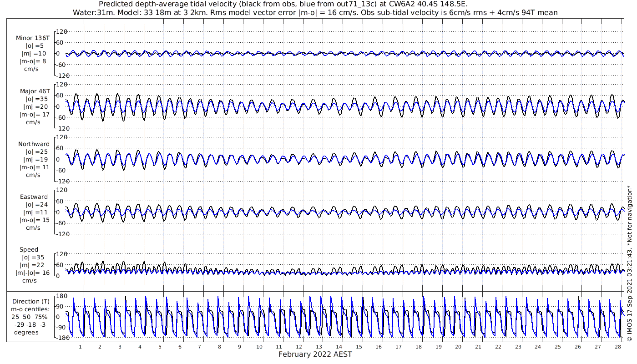The width and height of the screenshot is (637, 364).
Task: Click the 'm-o centiles:' text
Action: [x=30, y=309]
